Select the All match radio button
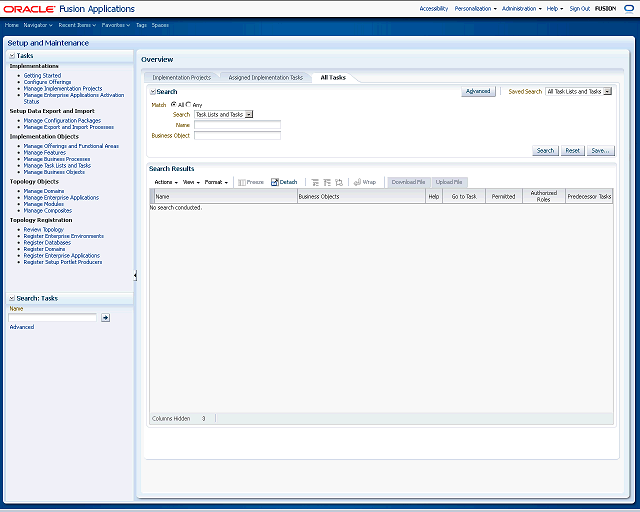This screenshot has height=512, width=640. click(x=173, y=104)
